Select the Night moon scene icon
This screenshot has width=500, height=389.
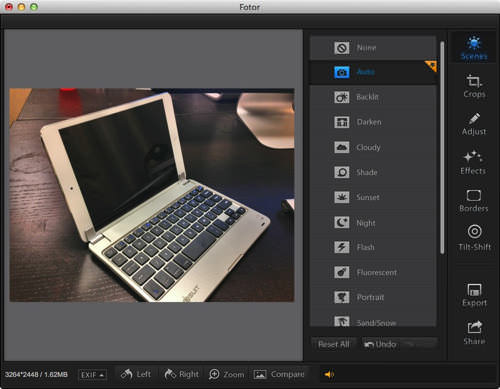tap(342, 222)
